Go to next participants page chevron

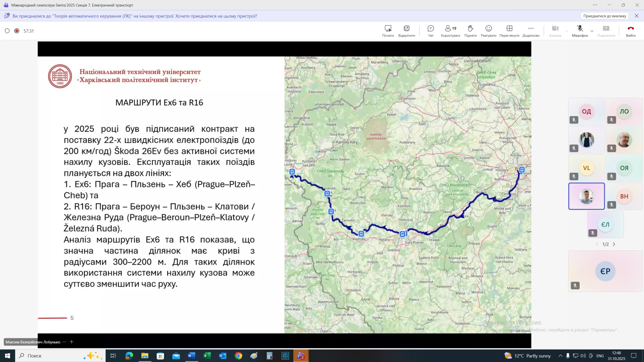pos(614,244)
